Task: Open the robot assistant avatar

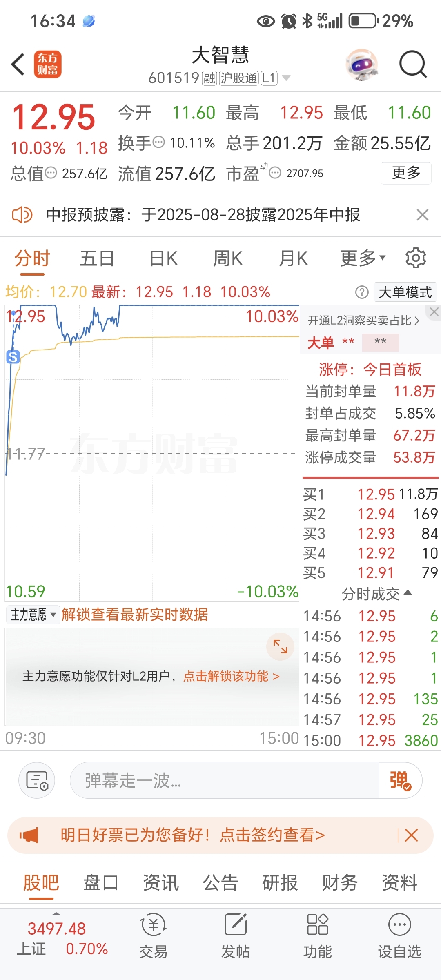Action: click(361, 65)
